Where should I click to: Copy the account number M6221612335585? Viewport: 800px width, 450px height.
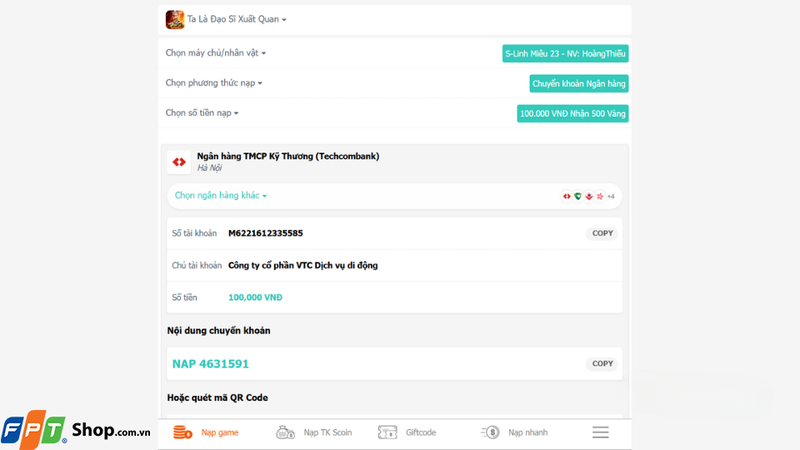point(602,233)
